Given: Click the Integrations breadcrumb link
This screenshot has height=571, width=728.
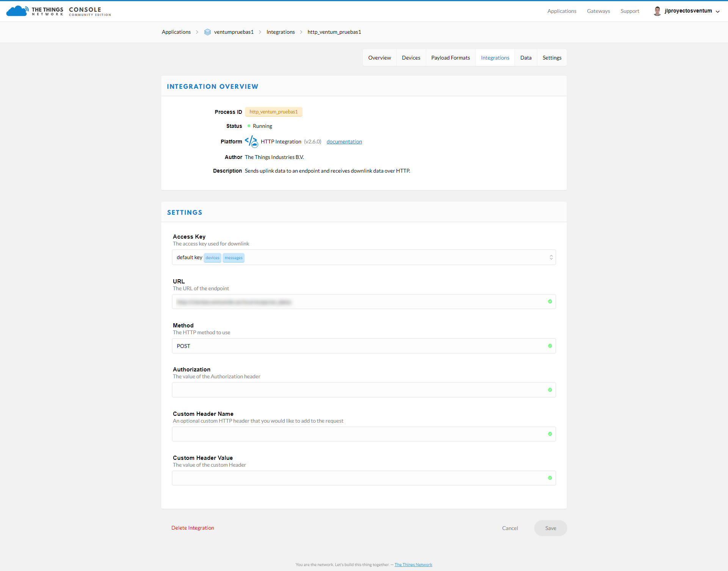Looking at the screenshot, I should click(280, 32).
